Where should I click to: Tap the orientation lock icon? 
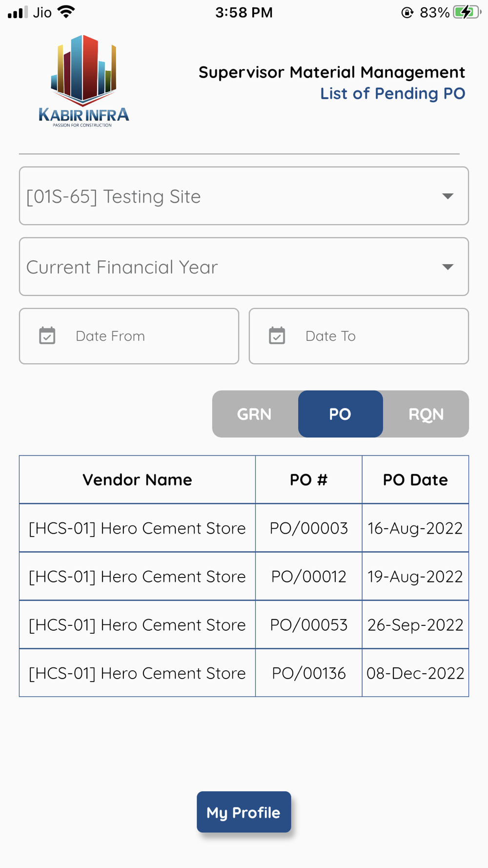407,12
